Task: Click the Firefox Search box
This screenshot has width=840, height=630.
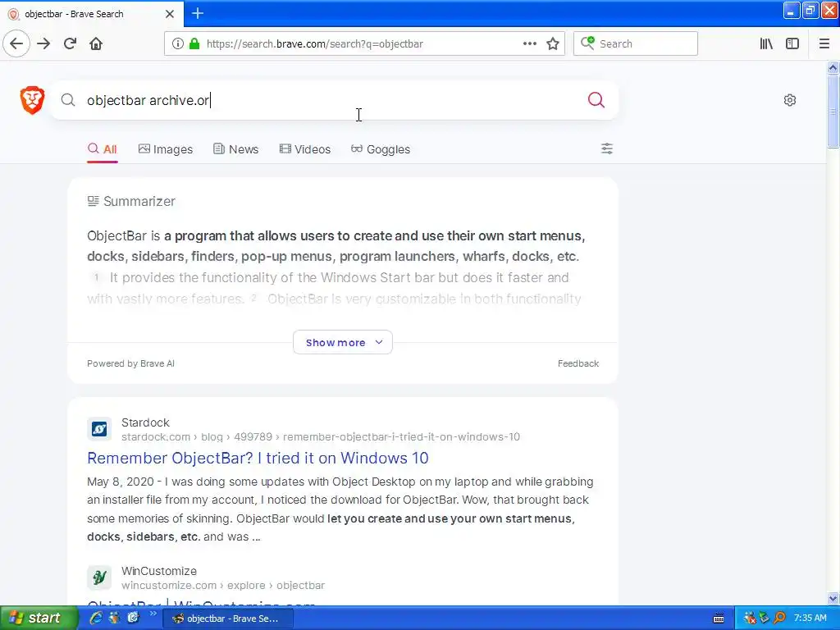Action: 636,43
